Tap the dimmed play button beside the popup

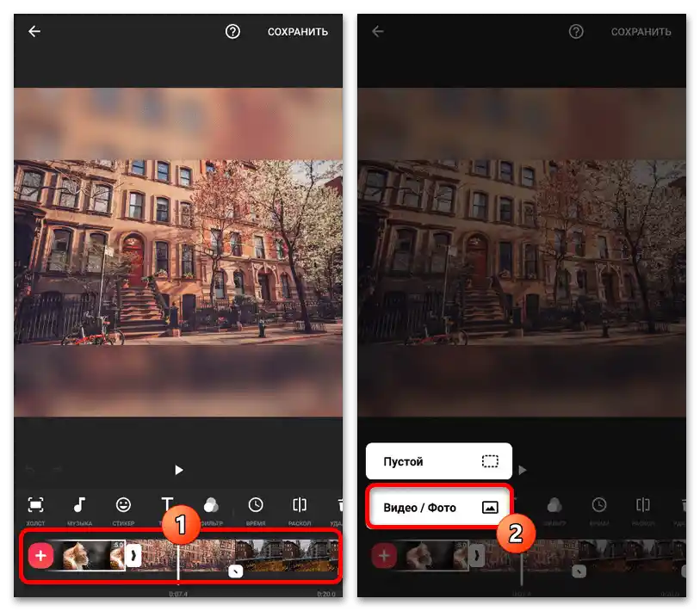tap(523, 470)
